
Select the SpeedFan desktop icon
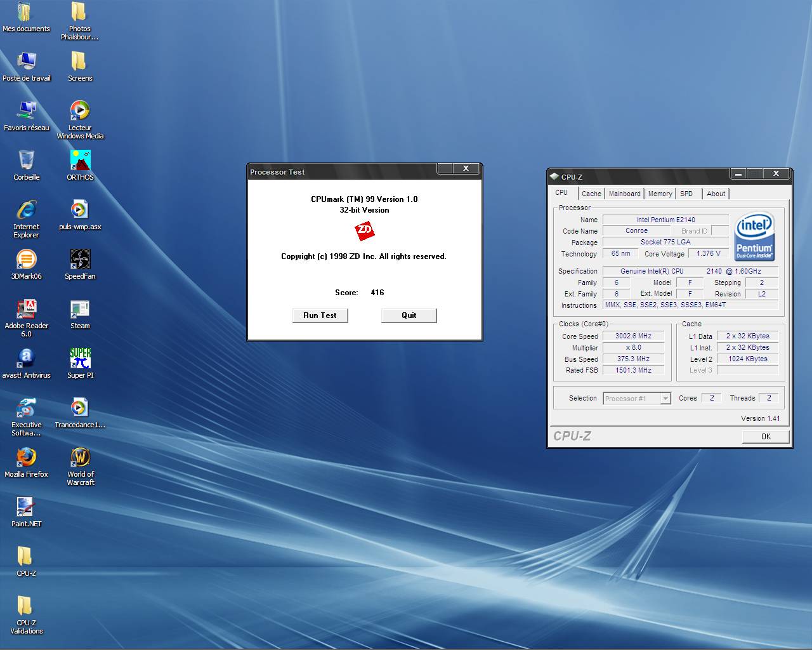(80, 260)
